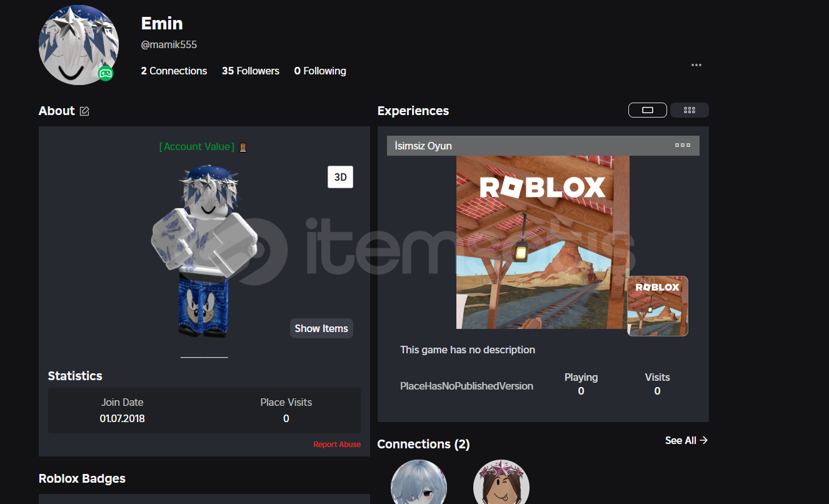
Task: Click the door emoji next to Account Value
Action: tap(243, 147)
